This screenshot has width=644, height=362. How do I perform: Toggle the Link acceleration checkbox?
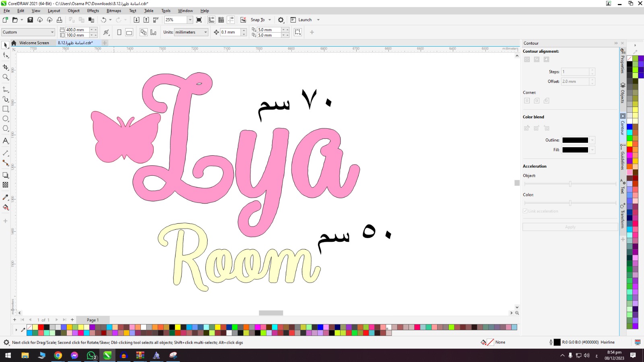click(x=525, y=211)
